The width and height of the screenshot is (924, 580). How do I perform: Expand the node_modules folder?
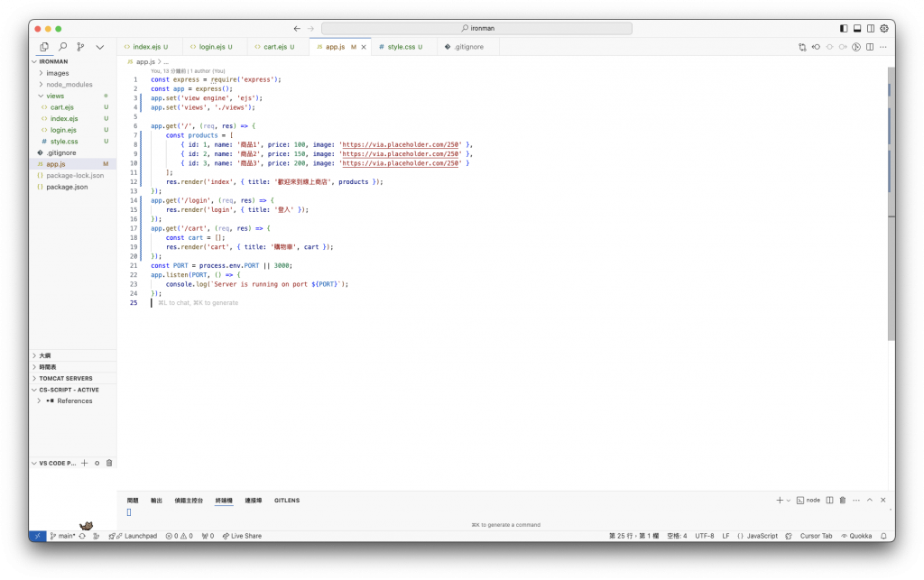[x=72, y=84]
